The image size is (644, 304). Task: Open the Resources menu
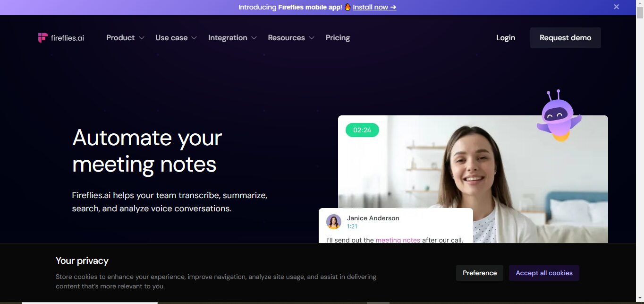(x=286, y=38)
